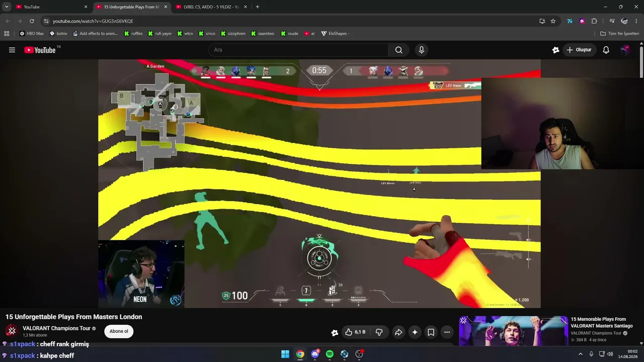Open the rufi yayın bookmark
This screenshot has width=644, height=362.
coord(159,34)
